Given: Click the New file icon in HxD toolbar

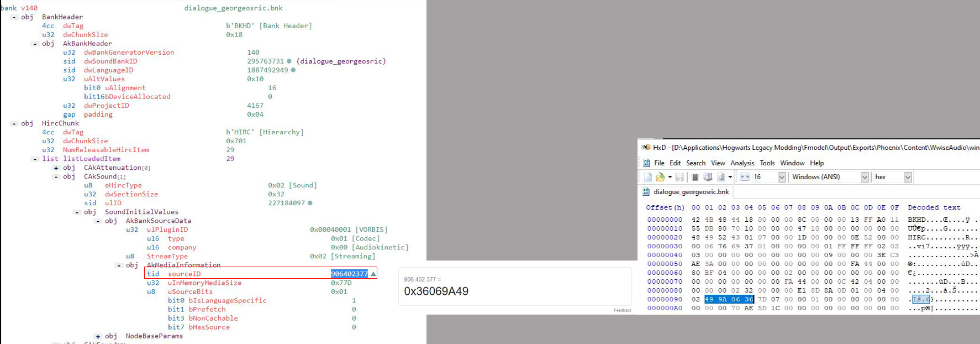Looking at the screenshot, I should tap(647, 177).
